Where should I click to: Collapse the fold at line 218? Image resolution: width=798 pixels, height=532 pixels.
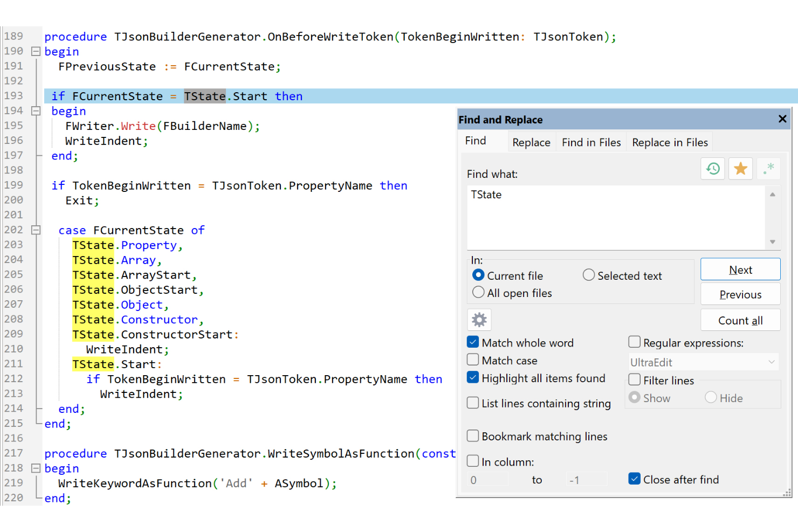(x=36, y=468)
